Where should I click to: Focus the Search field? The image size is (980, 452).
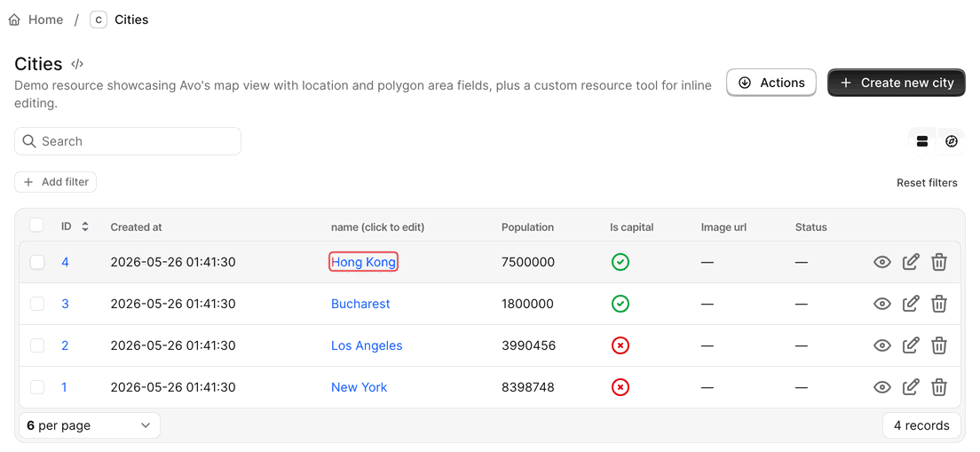click(x=128, y=141)
